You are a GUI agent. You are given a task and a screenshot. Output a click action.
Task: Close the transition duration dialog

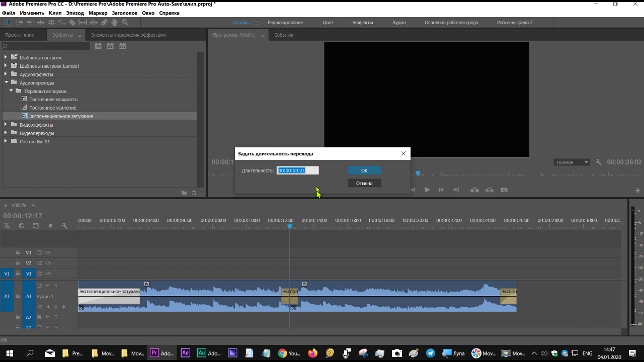403,153
